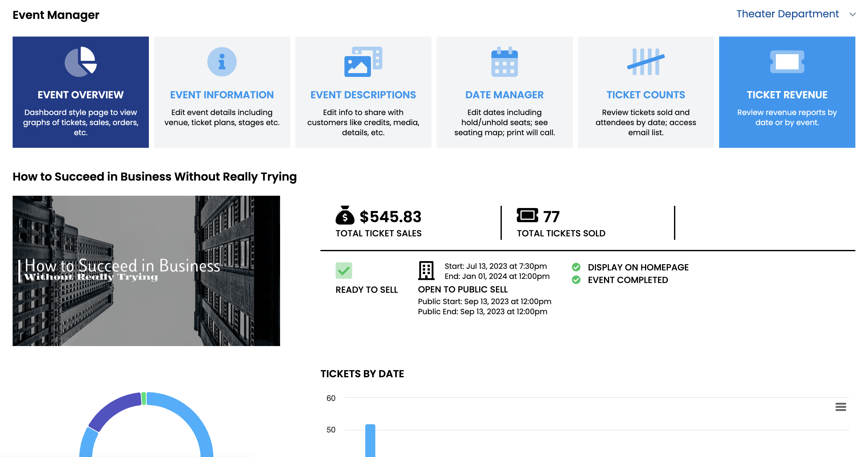The width and height of the screenshot is (868, 457).
Task: Open the EVENT DESCRIPTIONS tab title
Action: (x=363, y=95)
